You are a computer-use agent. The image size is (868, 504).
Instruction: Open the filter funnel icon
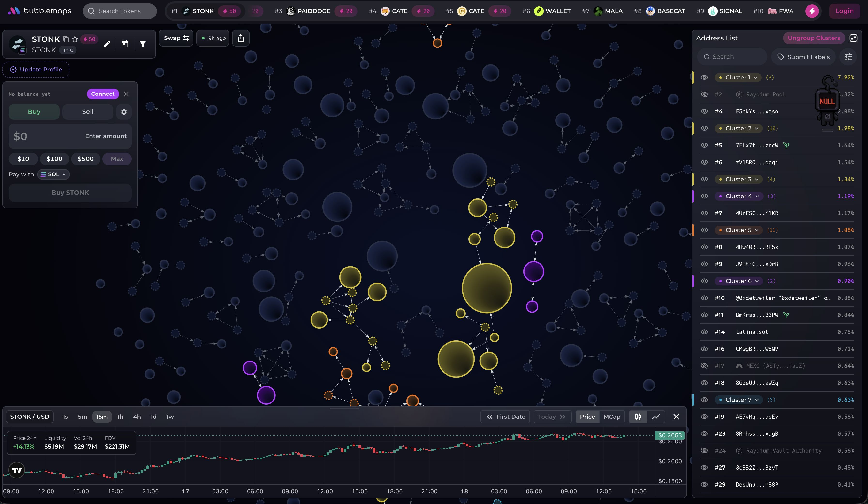click(x=143, y=44)
